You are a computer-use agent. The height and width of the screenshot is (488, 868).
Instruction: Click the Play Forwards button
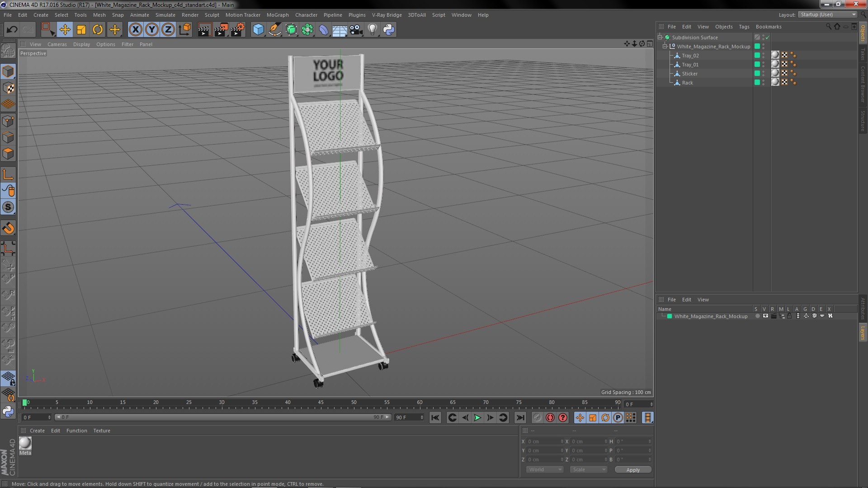click(x=477, y=418)
